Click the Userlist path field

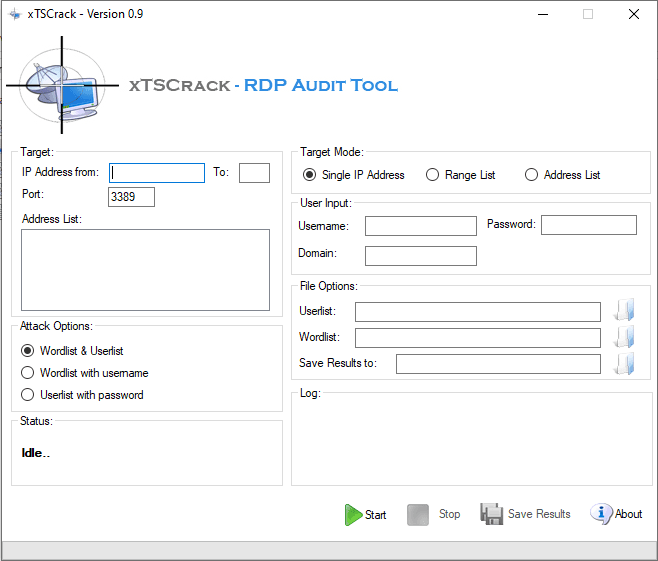[x=478, y=312]
